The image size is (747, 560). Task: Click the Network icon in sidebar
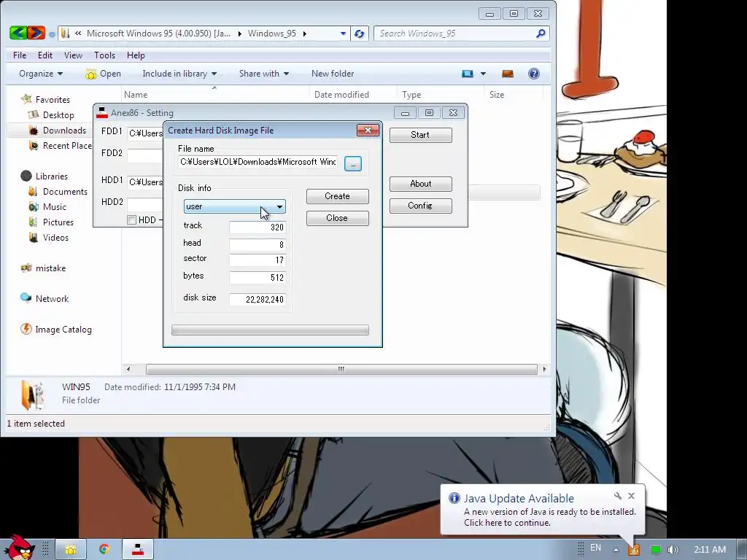(x=26, y=298)
